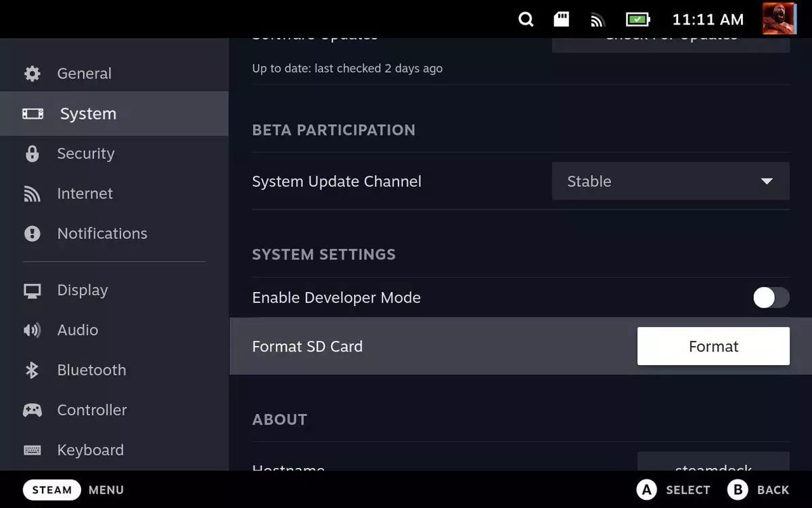Open the Audio settings section
The height and width of the screenshot is (508, 812).
point(77,330)
